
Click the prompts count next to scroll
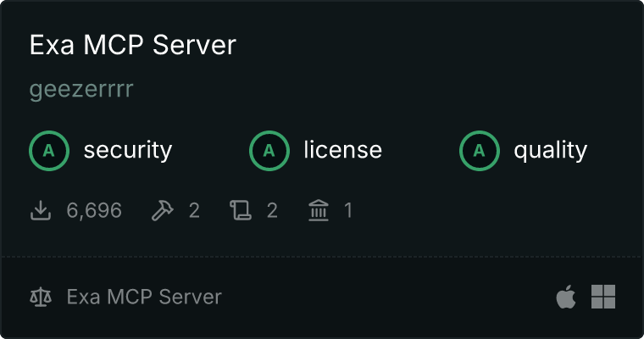tap(272, 210)
